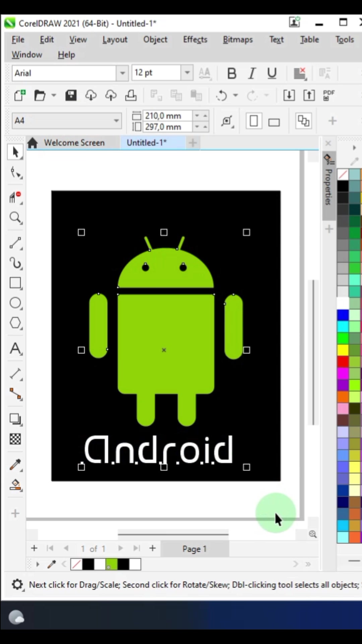The height and width of the screenshot is (644, 362).
Task: Open status bar settings gear
Action: tap(17, 585)
